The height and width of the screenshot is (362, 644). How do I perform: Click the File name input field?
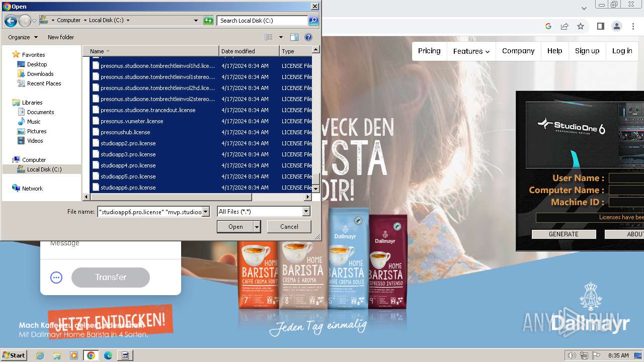(x=150, y=212)
